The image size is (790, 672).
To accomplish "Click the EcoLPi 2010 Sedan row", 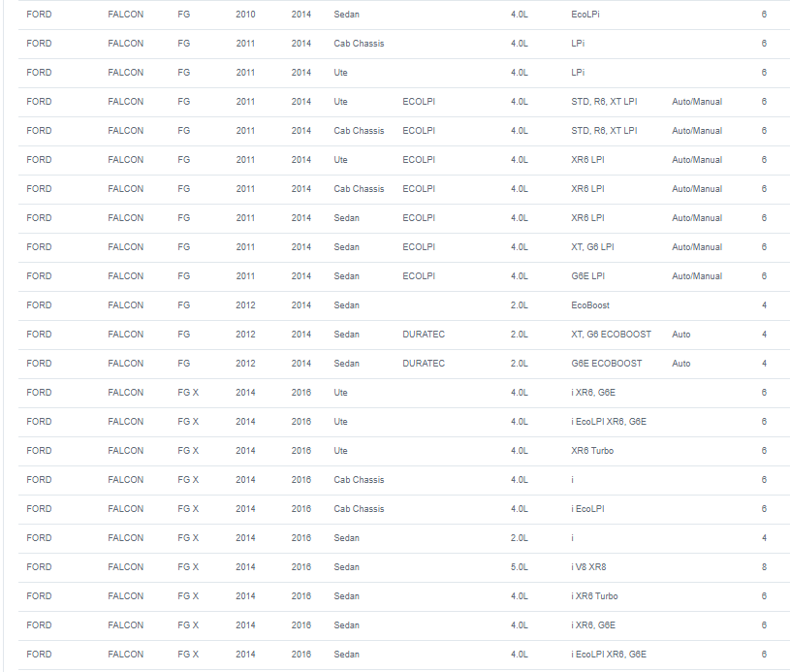I will pyautogui.click(x=404, y=15).
